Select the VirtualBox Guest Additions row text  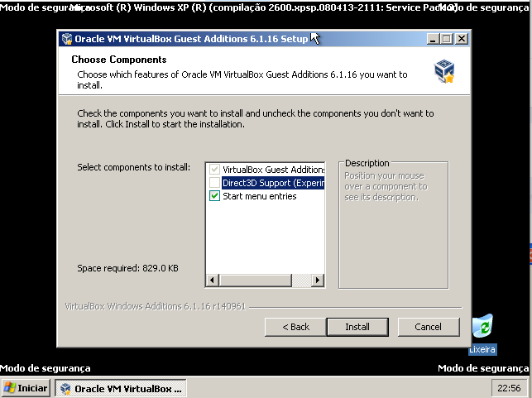(274, 170)
